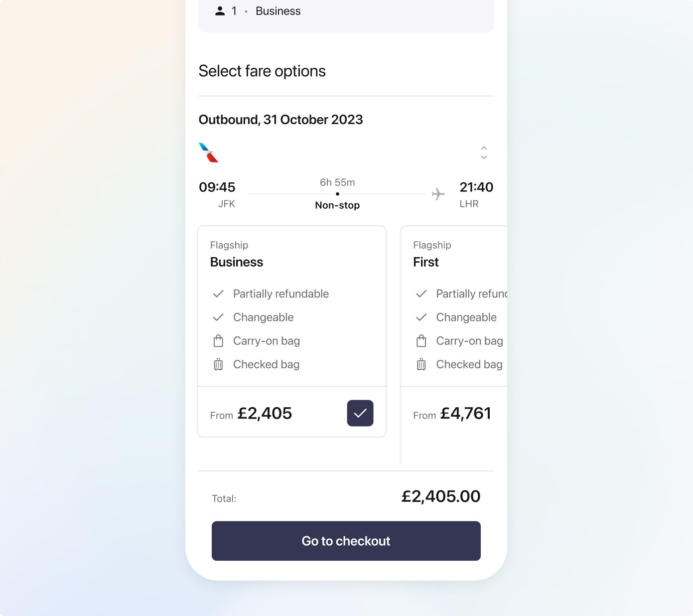The width and height of the screenshot is (693, 616).
Task: Click the airplane icon near arrival time
Action: 438,194
